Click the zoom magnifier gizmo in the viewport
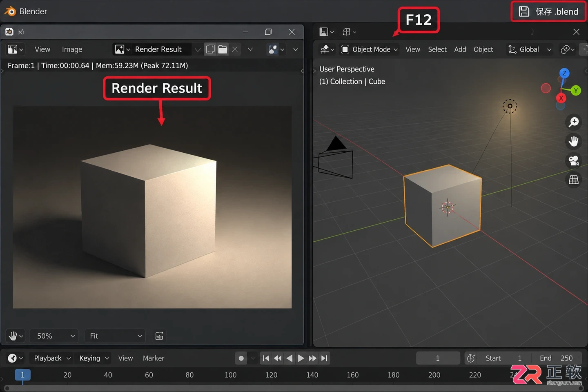588x392 pixels. pos(574,122)
